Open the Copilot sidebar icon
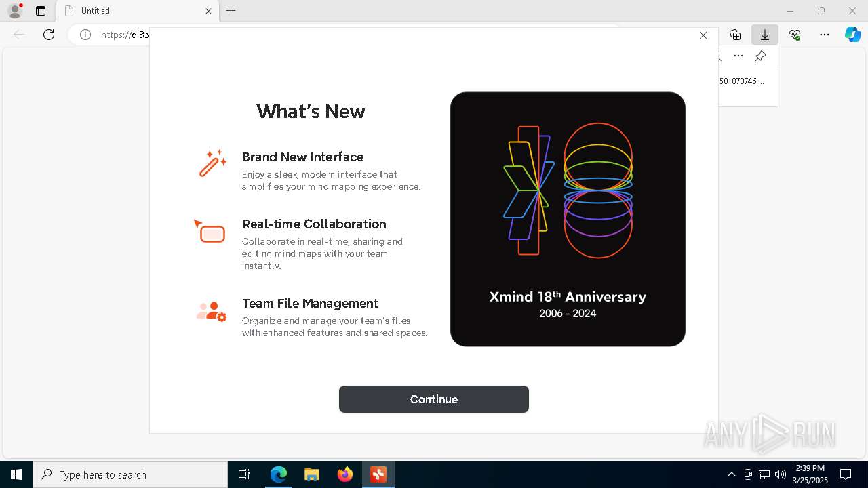This screenshot has width=868, height=488. 852,35
